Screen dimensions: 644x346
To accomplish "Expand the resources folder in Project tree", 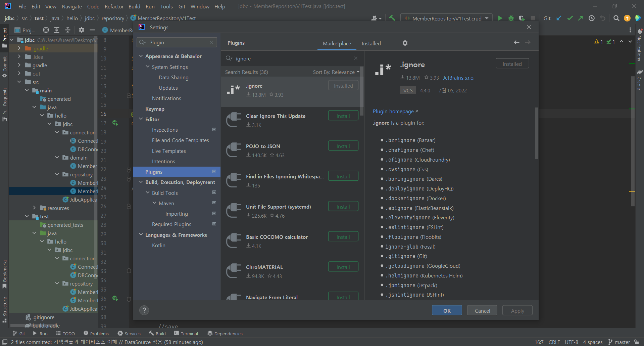I will pos(34,208).
